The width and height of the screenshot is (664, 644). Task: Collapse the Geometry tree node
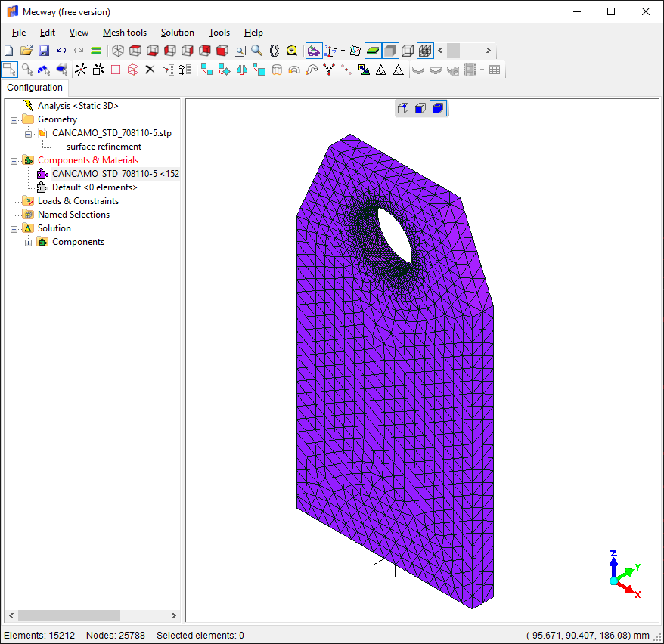pyautogui.click(x=14, y=120)
